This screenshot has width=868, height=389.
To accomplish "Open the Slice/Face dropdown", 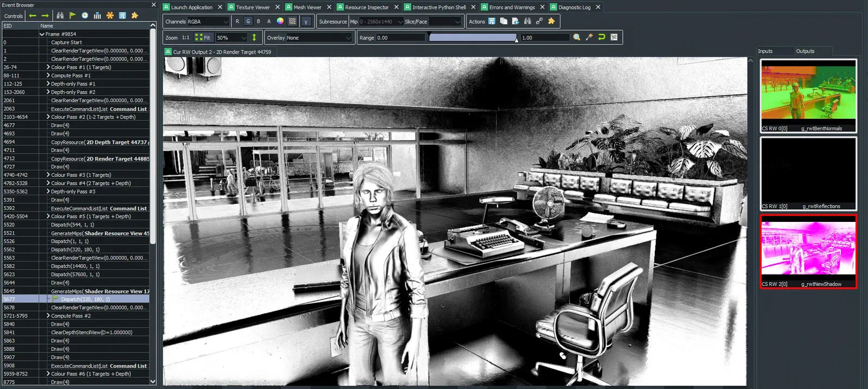I will pos(445,21).
